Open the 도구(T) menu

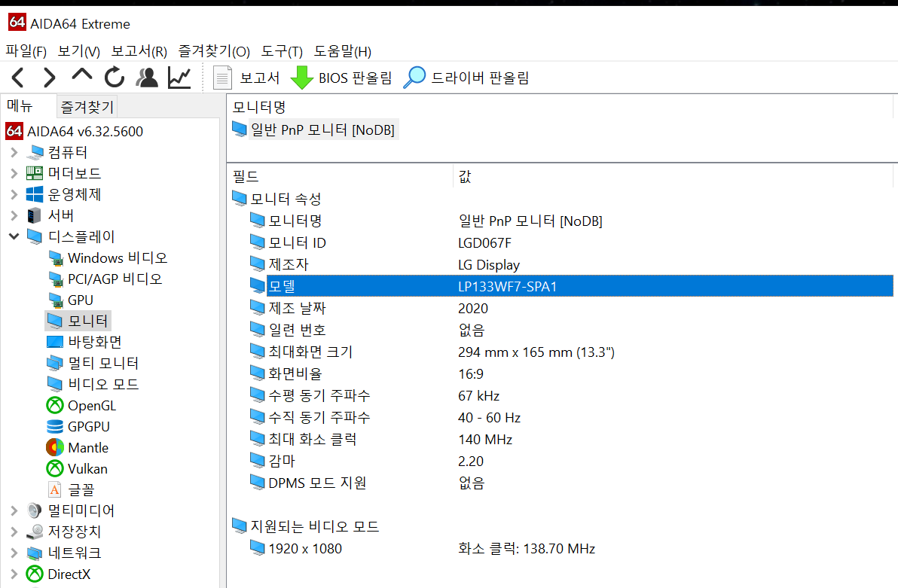pos(282,51)
